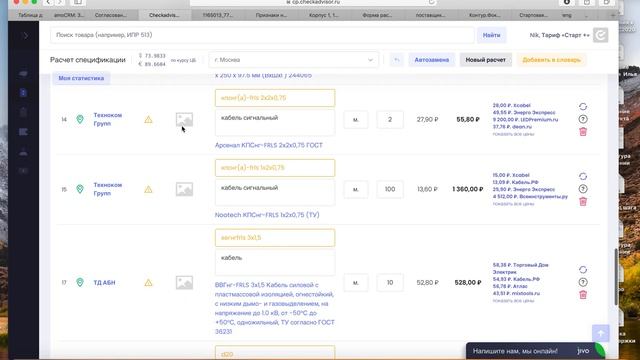Open Jivo chat widget 'Напишите нам'
The image size is (640, 360).
[x=535, y=351]
